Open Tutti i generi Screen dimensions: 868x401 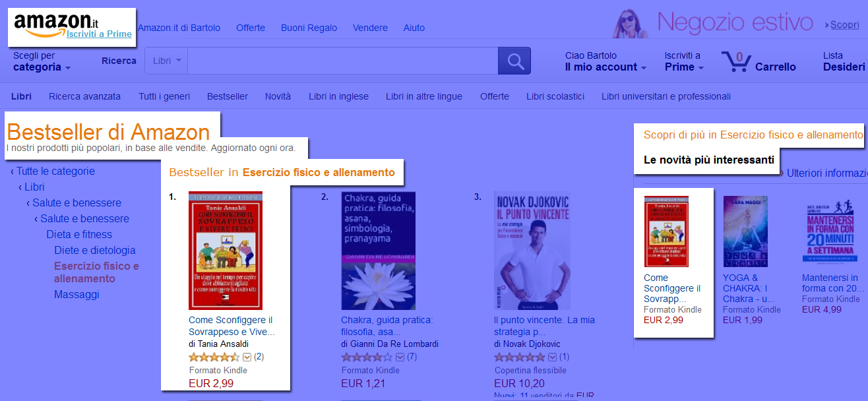pos(164,96)
